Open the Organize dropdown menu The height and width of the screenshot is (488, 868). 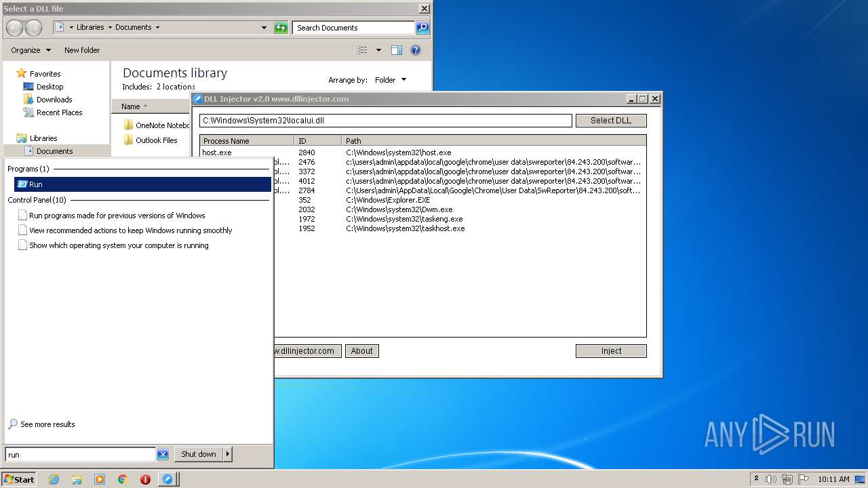coord(31,50)
